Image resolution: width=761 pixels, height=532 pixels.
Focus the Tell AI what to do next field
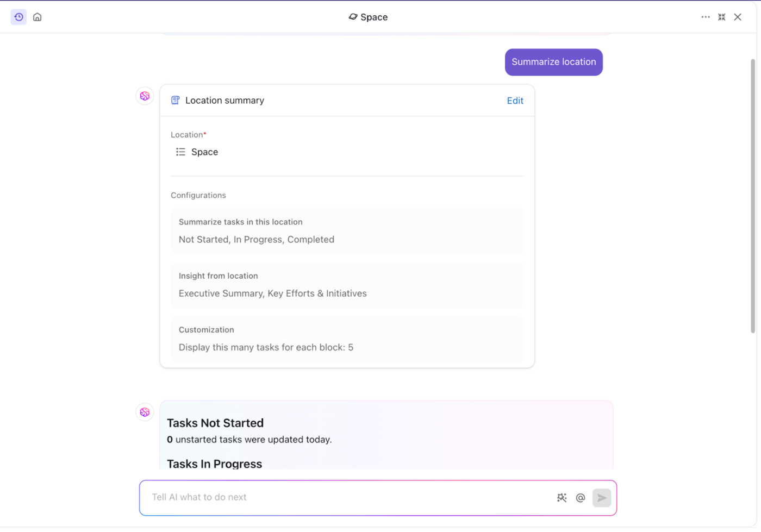348,497
